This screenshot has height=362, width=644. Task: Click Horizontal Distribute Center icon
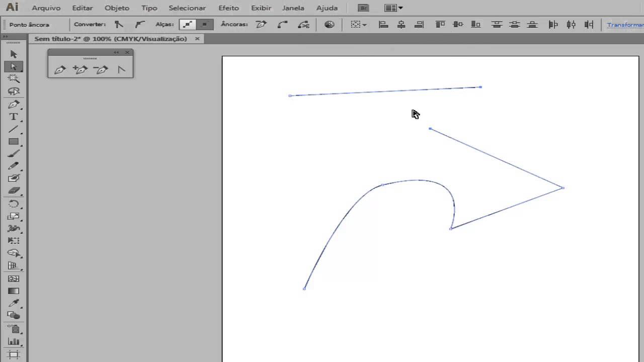click(x=571, y=24)
